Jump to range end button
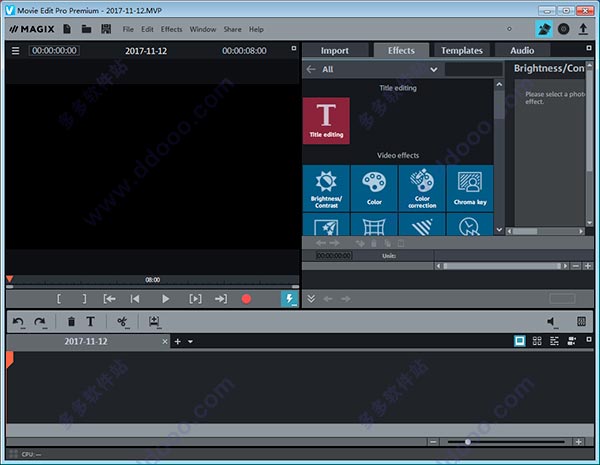This screenshot has width=600, height=465. click(x=221, y=299)
